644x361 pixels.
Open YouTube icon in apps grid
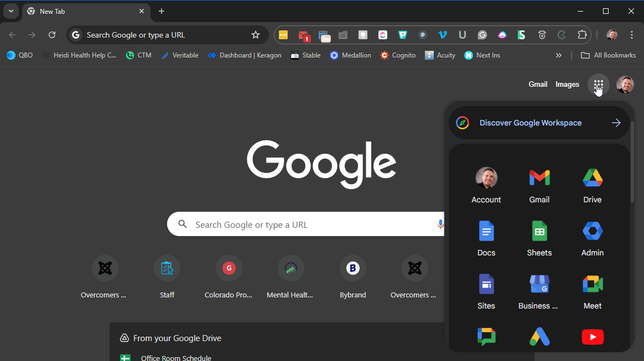tap(593, 337)
